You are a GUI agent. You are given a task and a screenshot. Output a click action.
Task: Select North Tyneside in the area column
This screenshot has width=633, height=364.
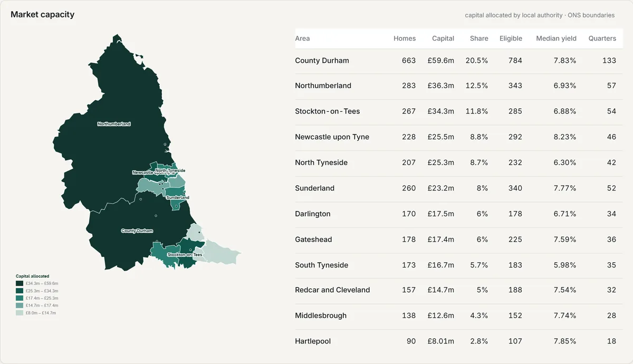(x=321, y=162)
